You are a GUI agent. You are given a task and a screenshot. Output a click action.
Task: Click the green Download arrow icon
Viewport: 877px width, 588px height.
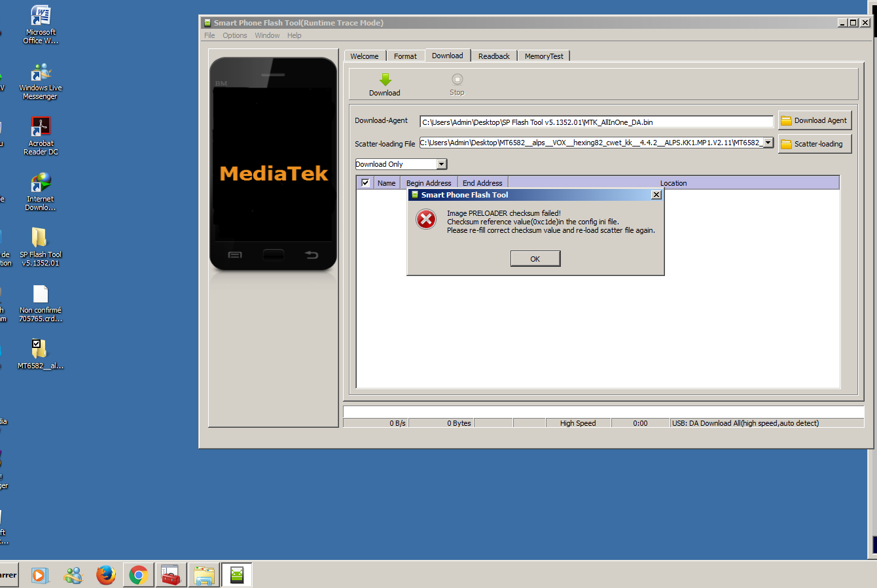click(x=385, y=80)
